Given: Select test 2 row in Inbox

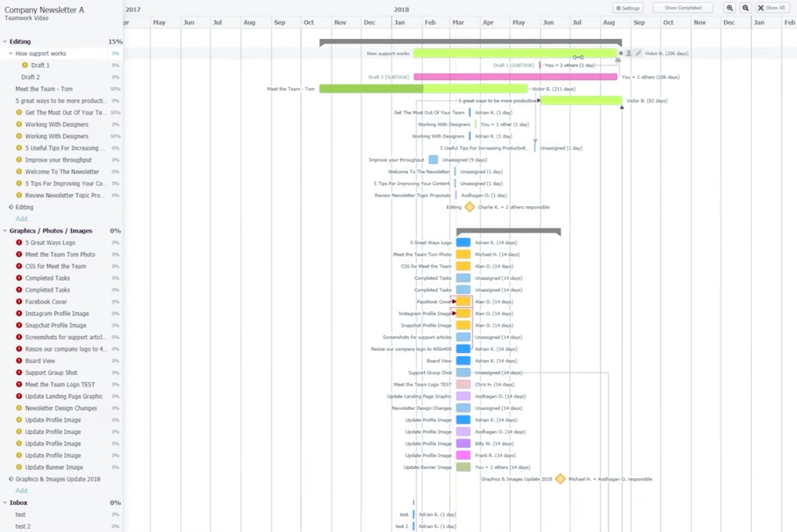Looking at the screenshot, I should [61, 527].
